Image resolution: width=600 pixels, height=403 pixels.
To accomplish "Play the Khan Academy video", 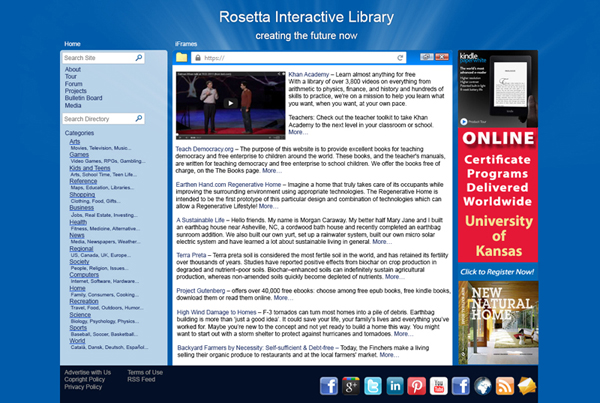I will [x=230, y=103].
